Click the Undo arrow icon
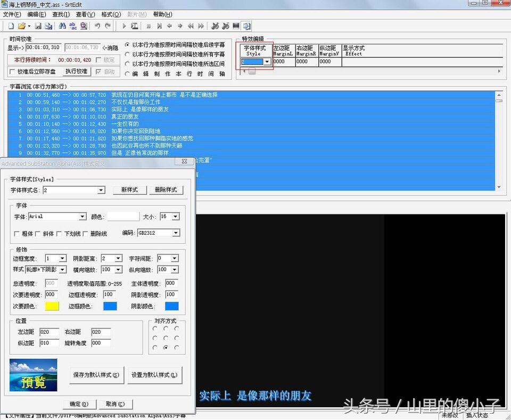This screenshot has height=420, width=511. 97,26
